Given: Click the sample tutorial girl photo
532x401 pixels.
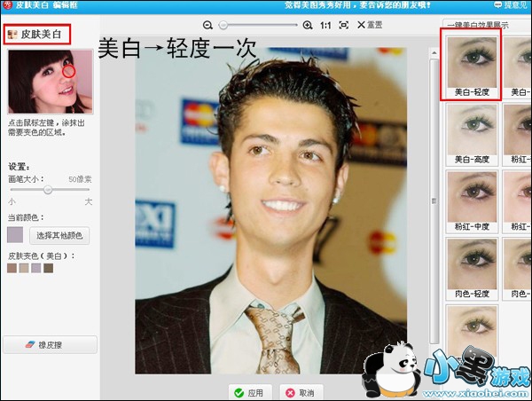Looking at the screenshot, I should [51, 82].
